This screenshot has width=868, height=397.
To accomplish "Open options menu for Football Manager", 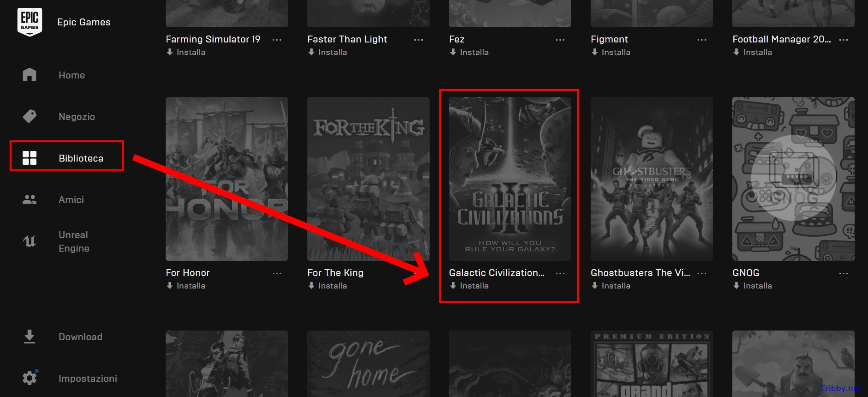I will click(844, 40).
